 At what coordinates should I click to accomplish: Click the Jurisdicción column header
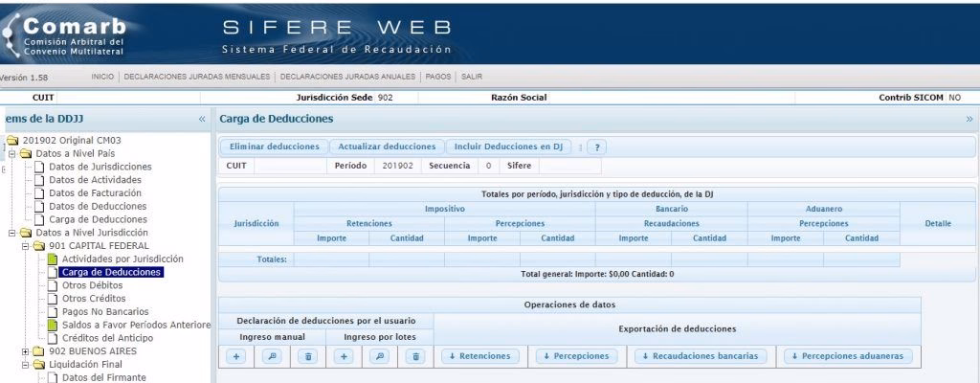pyautogui.click(x=256, y=223)
